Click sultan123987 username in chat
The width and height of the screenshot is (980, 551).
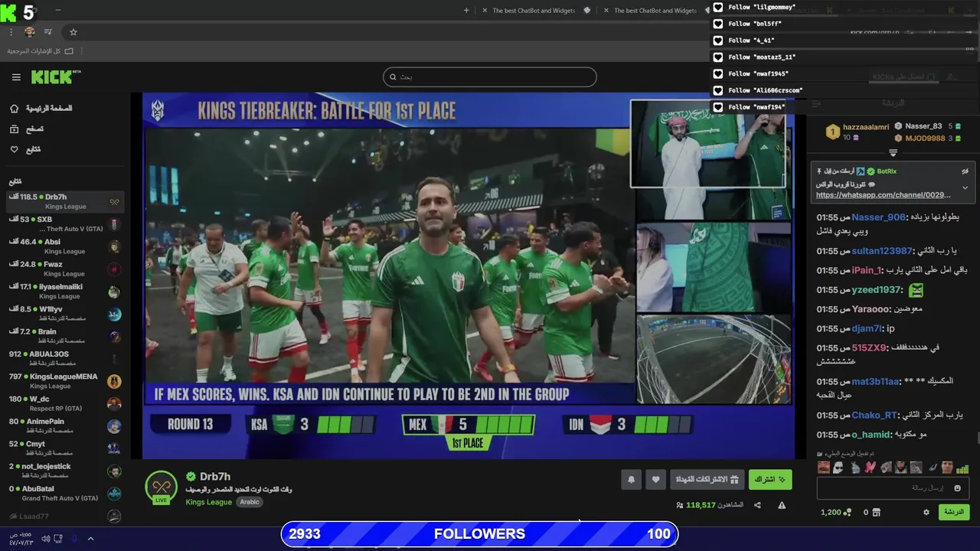(882, 251)
